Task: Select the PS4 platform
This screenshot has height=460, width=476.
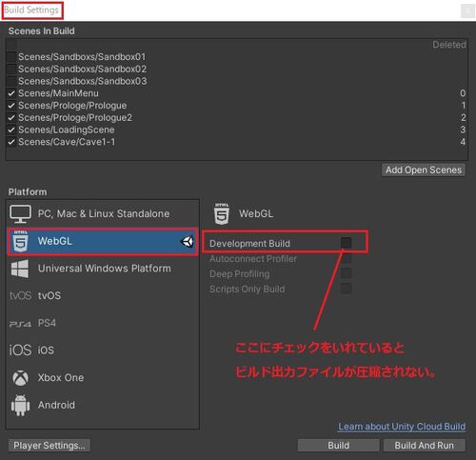Action: [x=103, y=323]
